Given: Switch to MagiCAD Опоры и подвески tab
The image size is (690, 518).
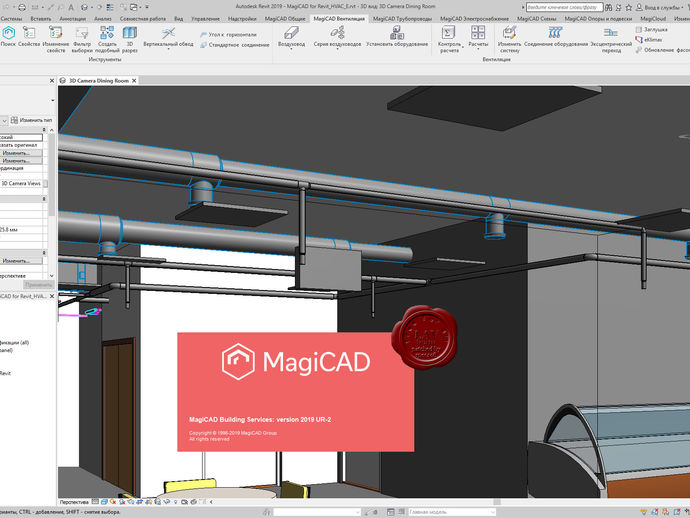Looking at the screenshot, I should point(598,19).
